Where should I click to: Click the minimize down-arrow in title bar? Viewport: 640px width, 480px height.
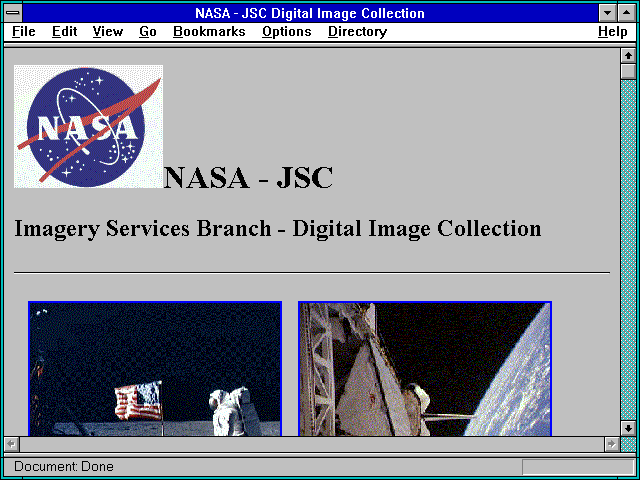607,13
